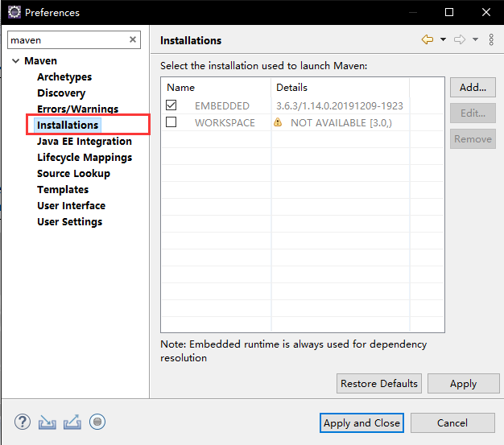
Task: Clear the maven filter text
Action: click(132, 39)
